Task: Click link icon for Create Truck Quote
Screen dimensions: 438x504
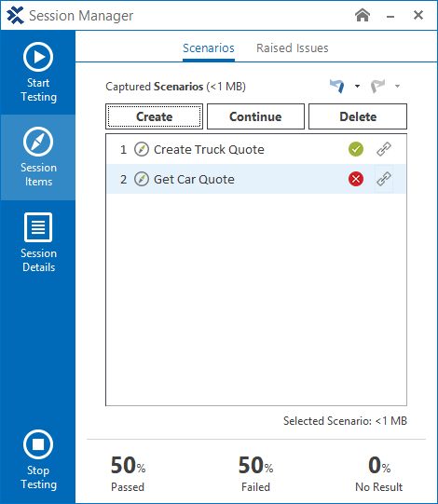Action: click(x=384, y=149)
